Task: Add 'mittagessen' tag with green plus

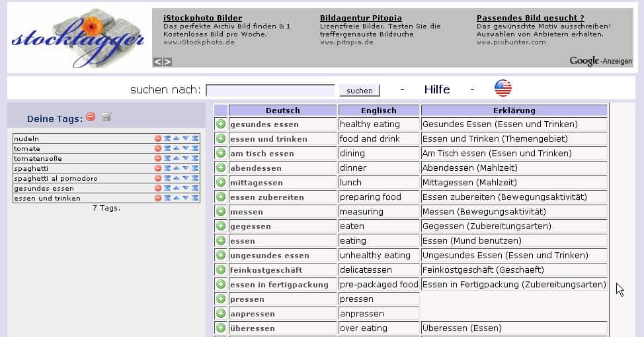Action: click(x=221, y=183)
